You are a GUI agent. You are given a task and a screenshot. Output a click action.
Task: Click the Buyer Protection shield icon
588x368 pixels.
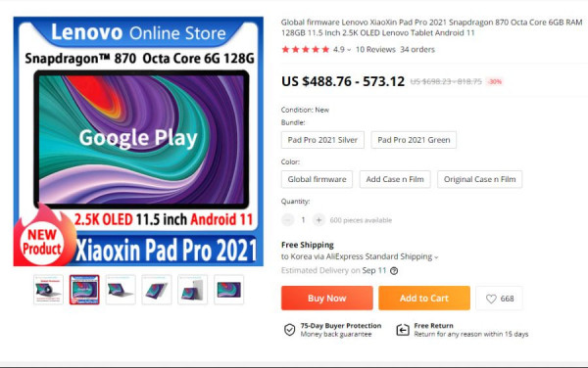(289, 330)
